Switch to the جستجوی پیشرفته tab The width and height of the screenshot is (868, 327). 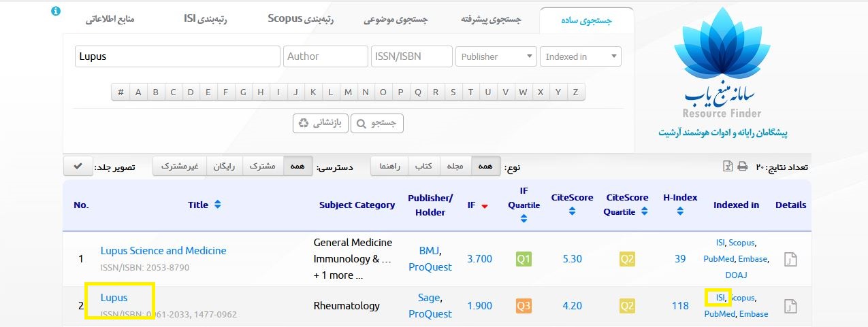(x=491, y=20)
